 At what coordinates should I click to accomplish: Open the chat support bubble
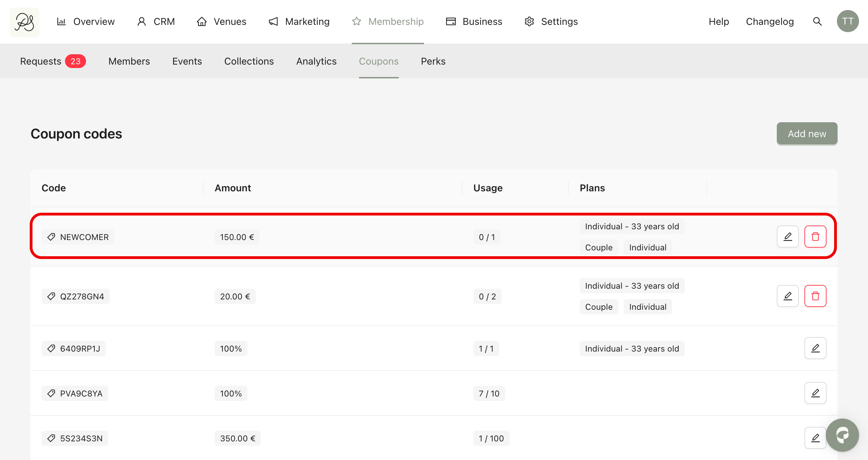coord(842,435)
